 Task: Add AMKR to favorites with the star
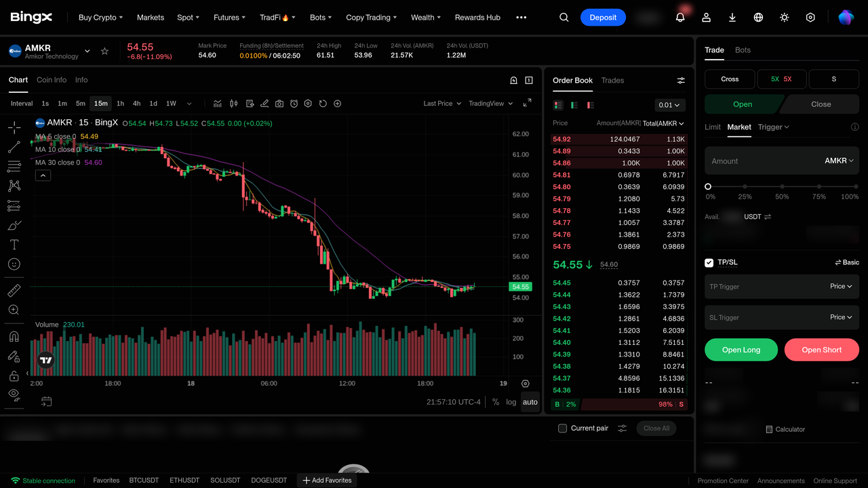pos(104,51)
